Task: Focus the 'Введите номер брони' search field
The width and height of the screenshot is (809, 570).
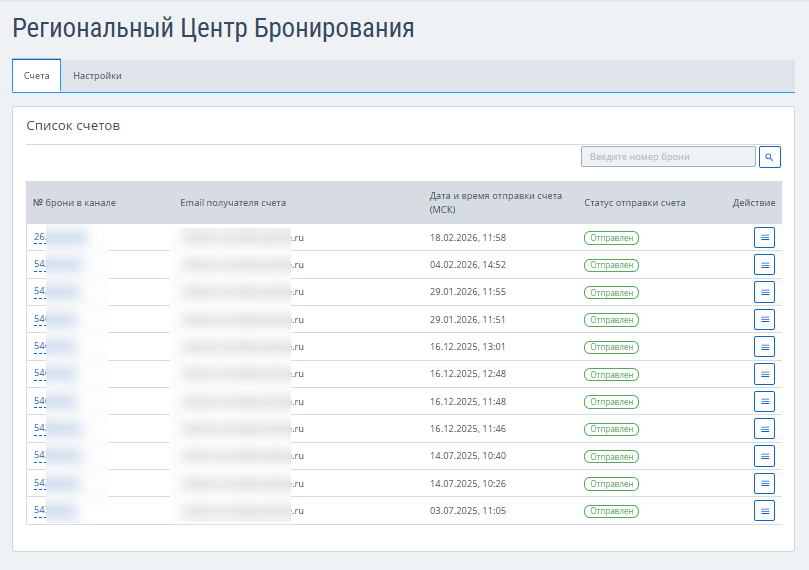Action: point(668,157)
